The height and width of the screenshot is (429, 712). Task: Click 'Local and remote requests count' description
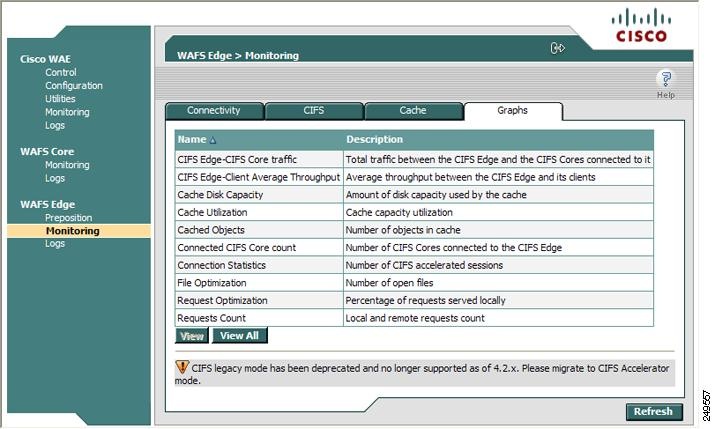click(415, 318)
